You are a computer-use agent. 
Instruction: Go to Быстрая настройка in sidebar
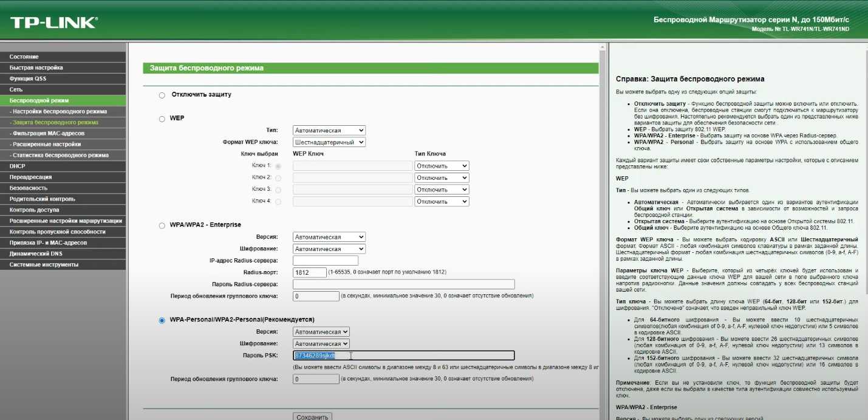[x=36, y=67]
